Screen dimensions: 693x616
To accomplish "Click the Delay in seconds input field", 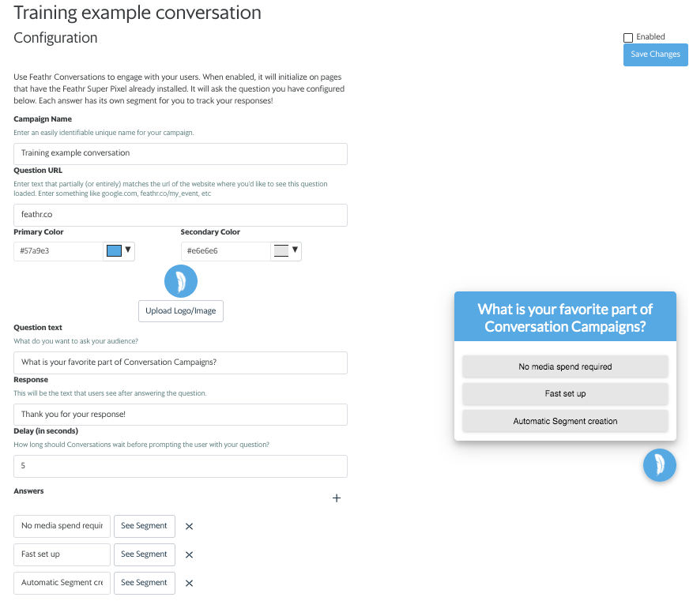I will point(180,466).
